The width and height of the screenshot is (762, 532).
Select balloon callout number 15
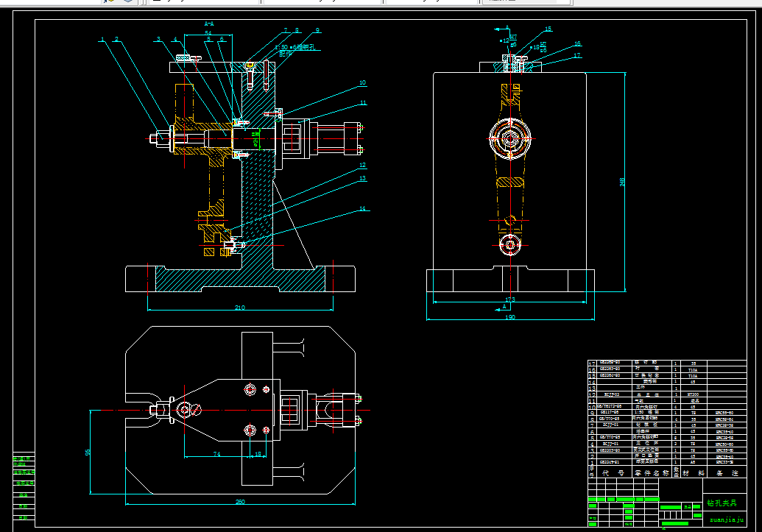(548, 29)
